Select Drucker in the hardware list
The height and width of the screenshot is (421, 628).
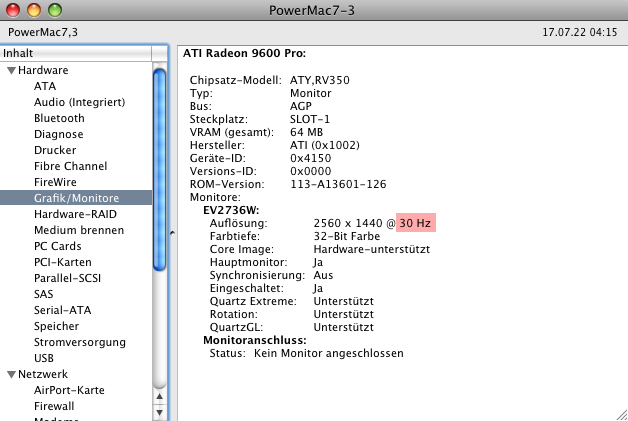pos(55,150)
